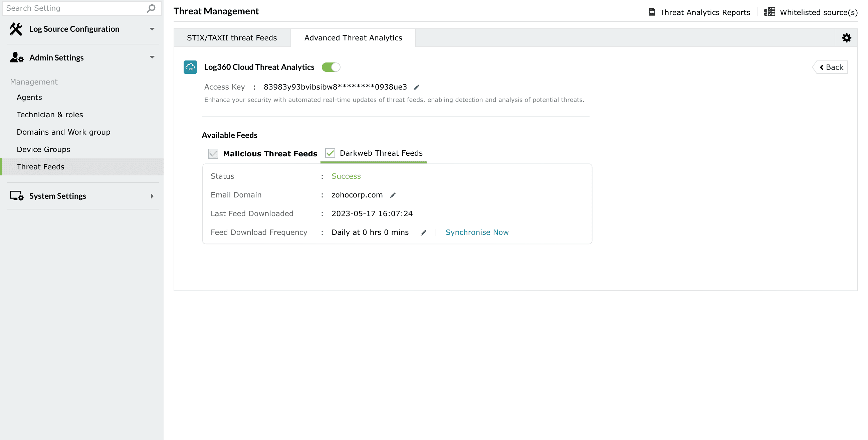The image size is (868, 440).
Task: Uncheck the Darkweb Threat Feeds checkbox
Action: (330, 153)
